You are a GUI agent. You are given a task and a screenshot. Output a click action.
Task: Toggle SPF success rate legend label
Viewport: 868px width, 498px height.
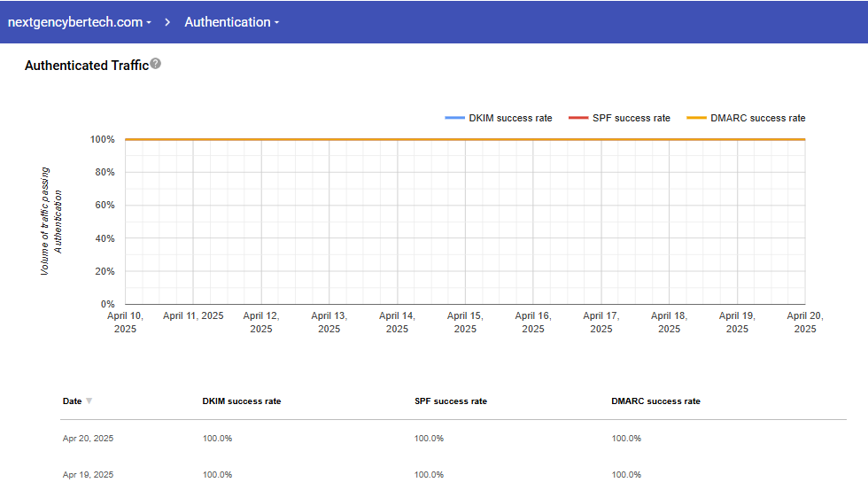click(x=632, y=118)
